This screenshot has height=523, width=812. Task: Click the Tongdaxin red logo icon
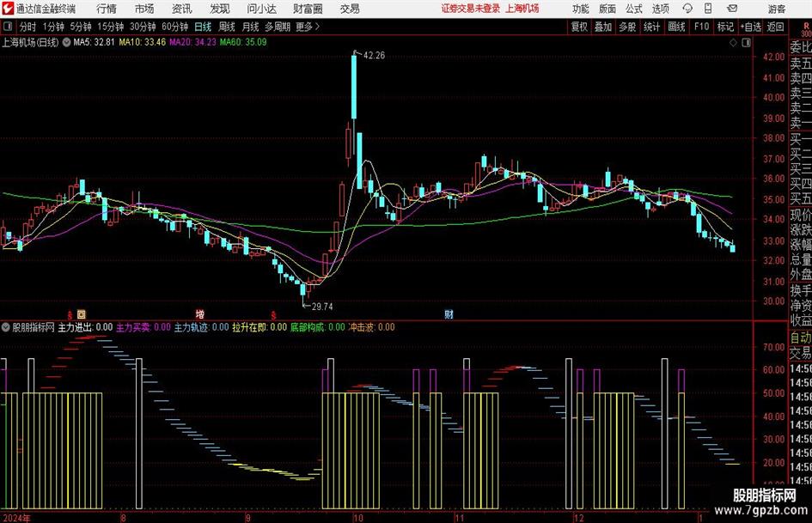click(x=8, y=9)
